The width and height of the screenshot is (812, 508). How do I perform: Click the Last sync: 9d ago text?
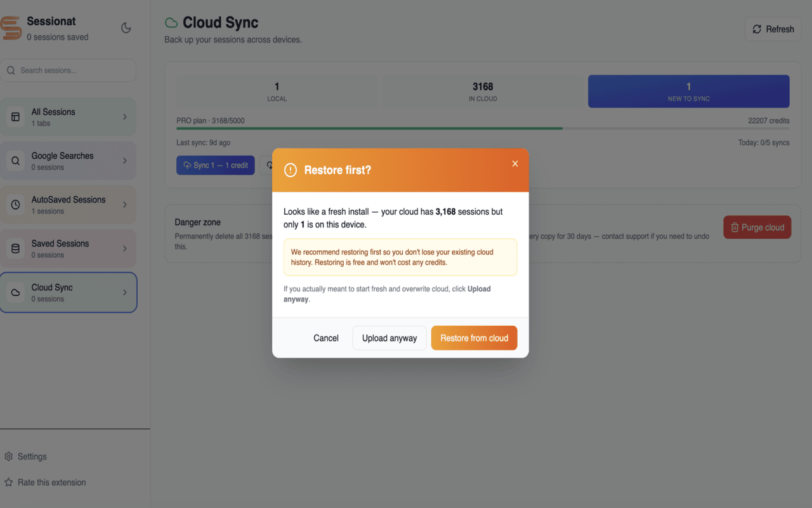point(203,143)
